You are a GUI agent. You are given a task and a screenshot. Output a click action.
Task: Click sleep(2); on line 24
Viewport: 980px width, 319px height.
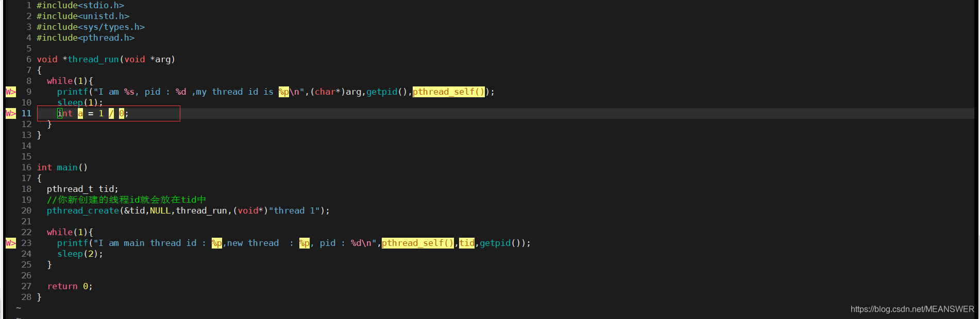tap(80, 254)
